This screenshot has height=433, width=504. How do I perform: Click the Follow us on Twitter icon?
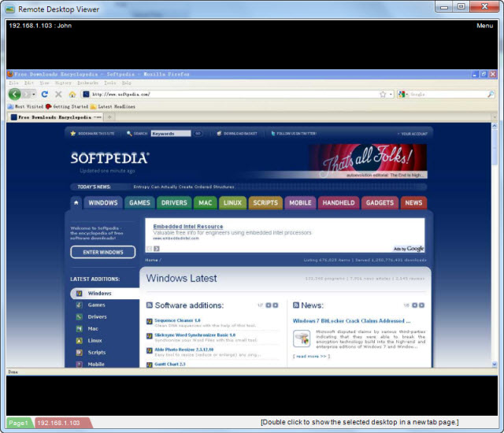(273, 133)
